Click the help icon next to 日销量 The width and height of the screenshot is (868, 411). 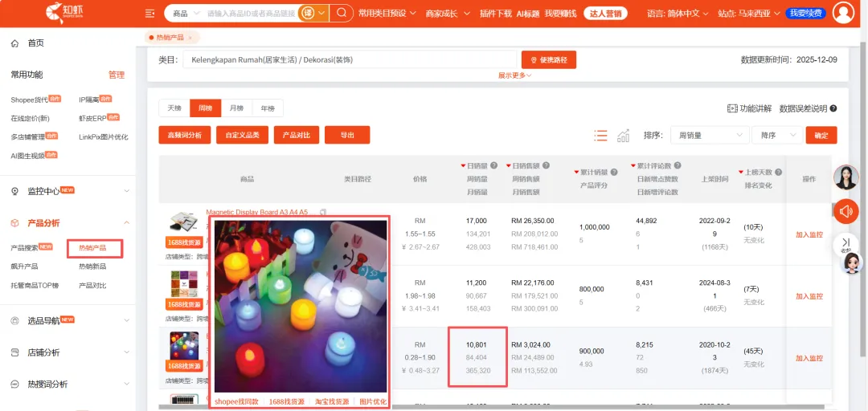493,165
